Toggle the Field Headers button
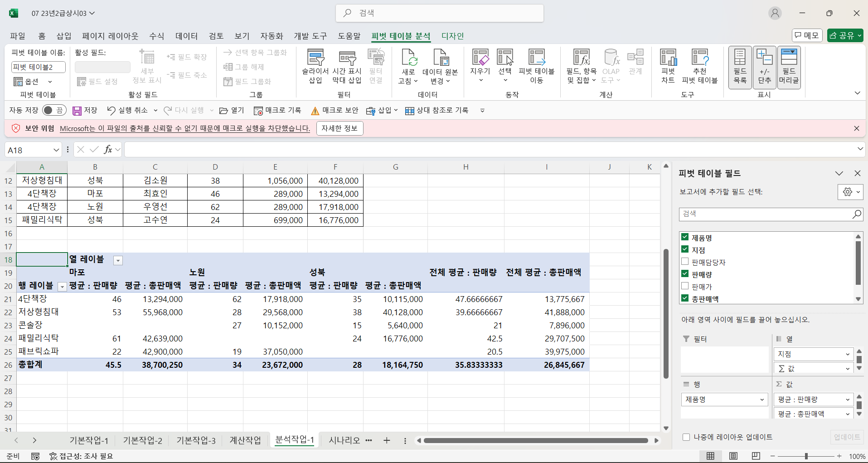Image resolution: width=868 pixels, height=463 pixels. [x=789, y=67]
